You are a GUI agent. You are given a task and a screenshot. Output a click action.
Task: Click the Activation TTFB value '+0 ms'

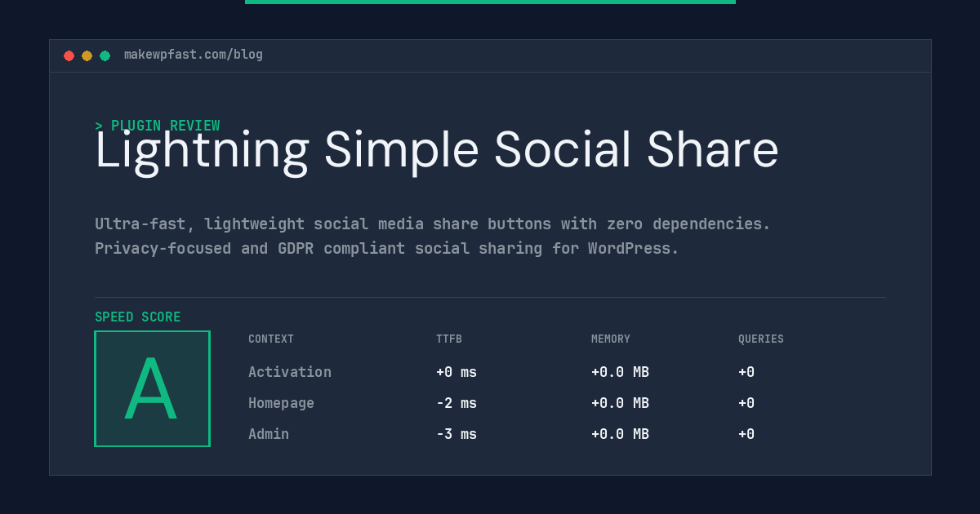click(457, 372)
